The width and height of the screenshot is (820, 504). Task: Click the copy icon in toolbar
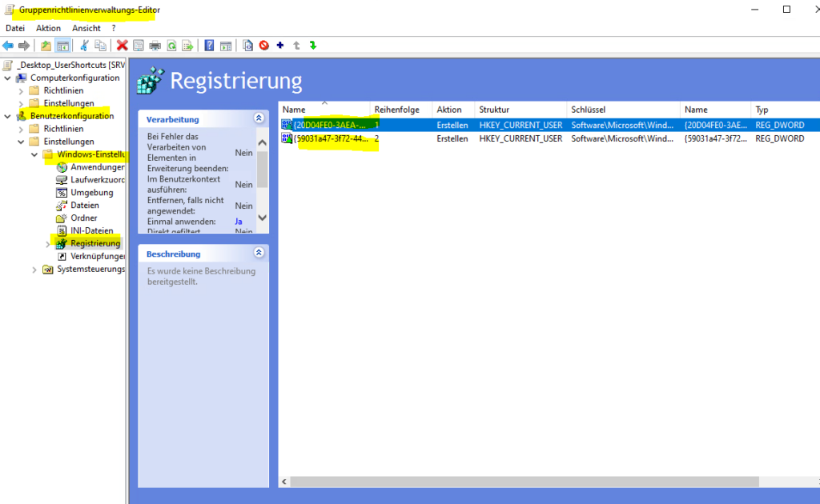(100, 46)
